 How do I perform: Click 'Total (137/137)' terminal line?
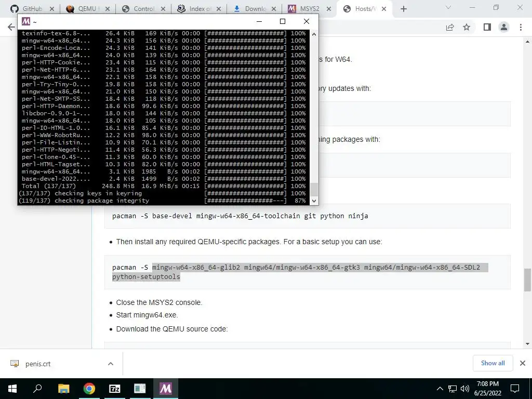click(164, 186)
